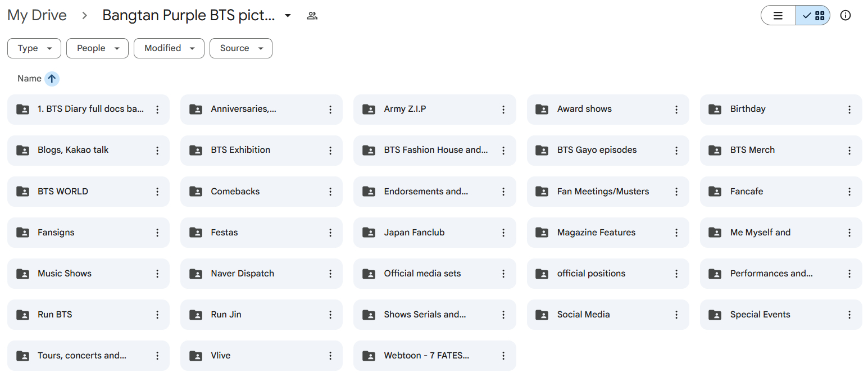
Task: Open more actions for Army Z.I.P folder
Action: pyautogui.click(x=503, y=110)
